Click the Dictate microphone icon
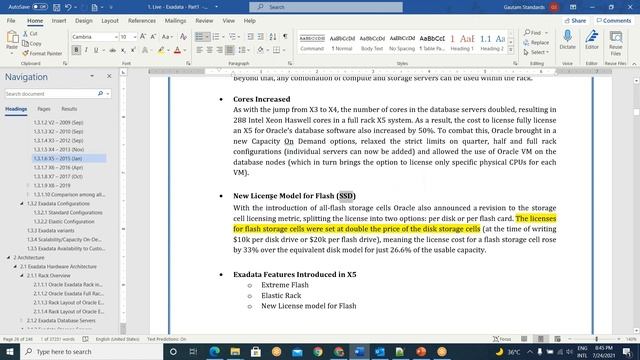The height and width of the screenshot is (360, 640). 567,39
